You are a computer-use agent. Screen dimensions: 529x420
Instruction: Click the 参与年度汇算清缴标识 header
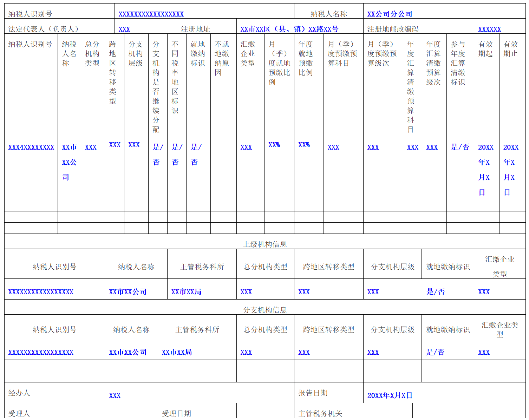coord(458,63)
